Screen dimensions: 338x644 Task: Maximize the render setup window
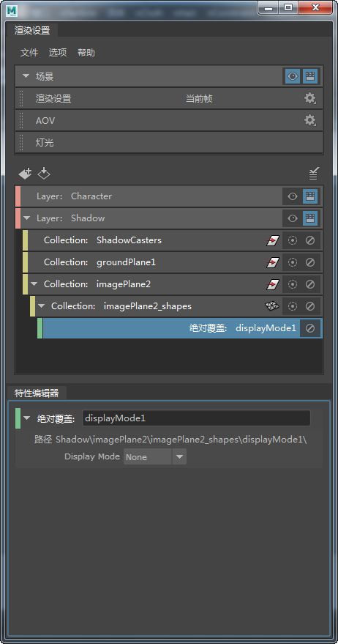click(288, 7)
